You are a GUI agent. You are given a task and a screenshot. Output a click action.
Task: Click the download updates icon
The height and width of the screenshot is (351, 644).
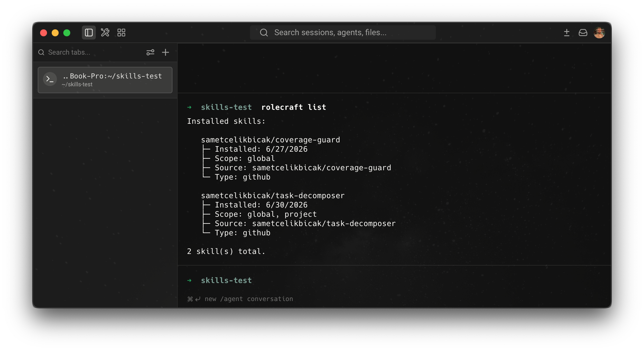[566, 33]
